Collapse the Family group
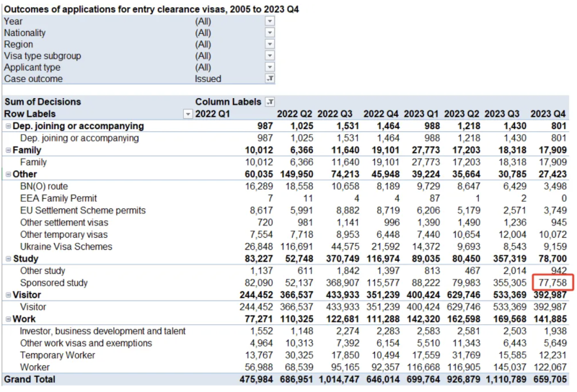This screenshot has width=577, height=392. [x=8, y=150]
